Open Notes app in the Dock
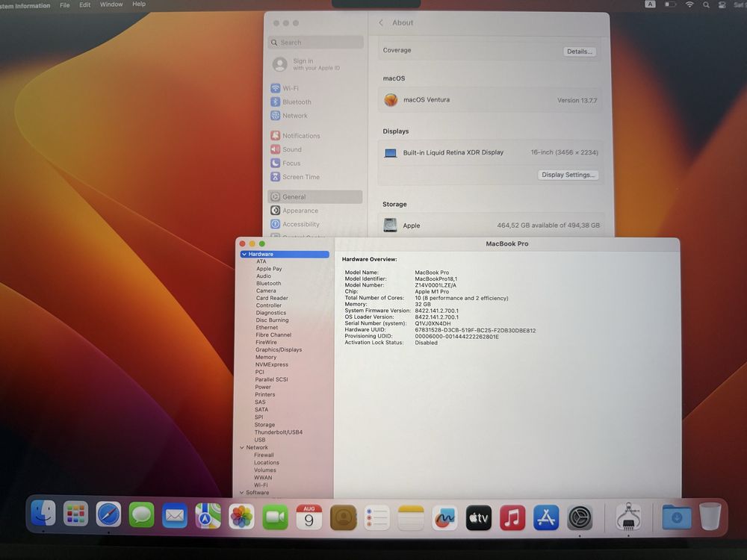Screen dimensions: 747x560 pyautogui.click(x=411, y=517)
